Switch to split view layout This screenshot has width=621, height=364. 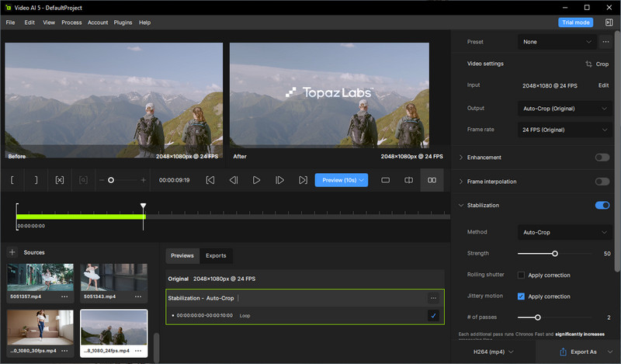(408, 180)
